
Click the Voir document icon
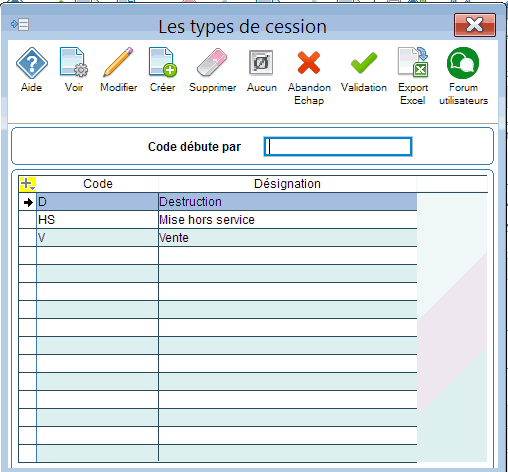coord(74,62)
